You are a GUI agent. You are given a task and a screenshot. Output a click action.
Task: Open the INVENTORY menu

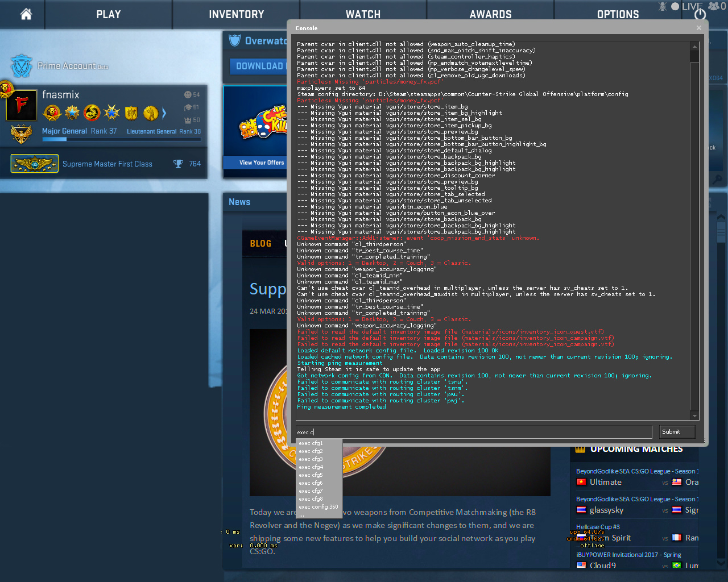237,14
